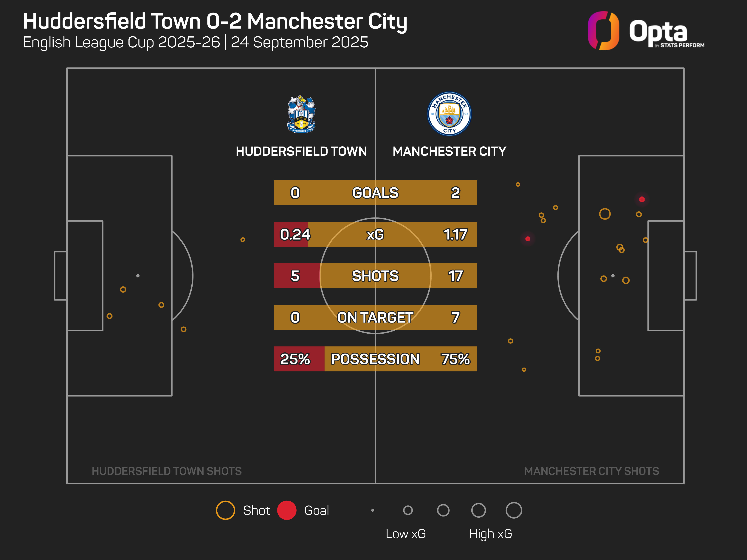Click the 'MANCHESTER CITY SHOTS' label
The height and width of the screenshot is (560, 747).
coord(591,471)
